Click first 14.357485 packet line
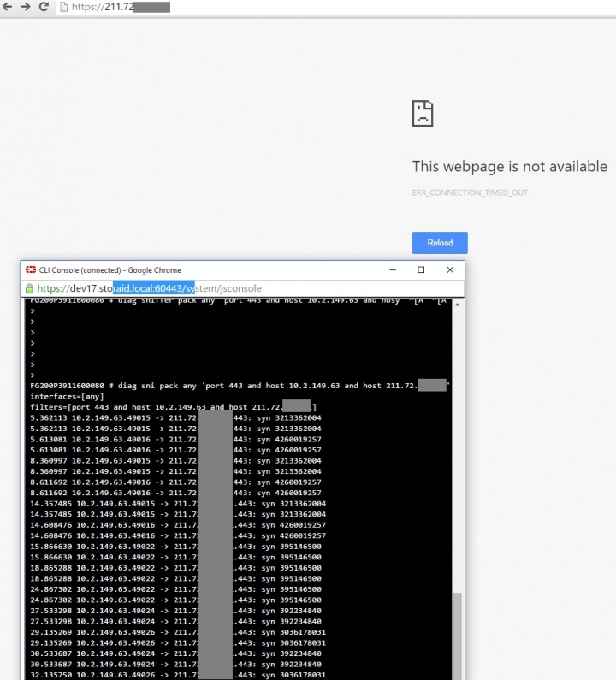Viewport: 616px width, 680px height. [x=178, y=504]
